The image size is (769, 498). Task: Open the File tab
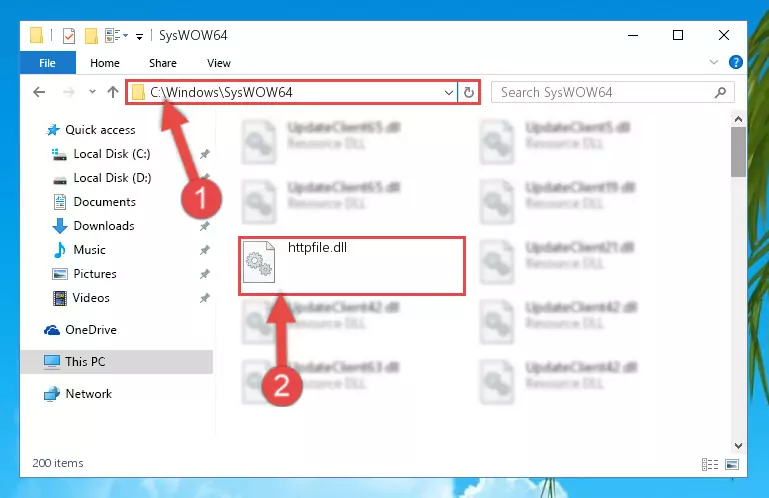point(48,63)
